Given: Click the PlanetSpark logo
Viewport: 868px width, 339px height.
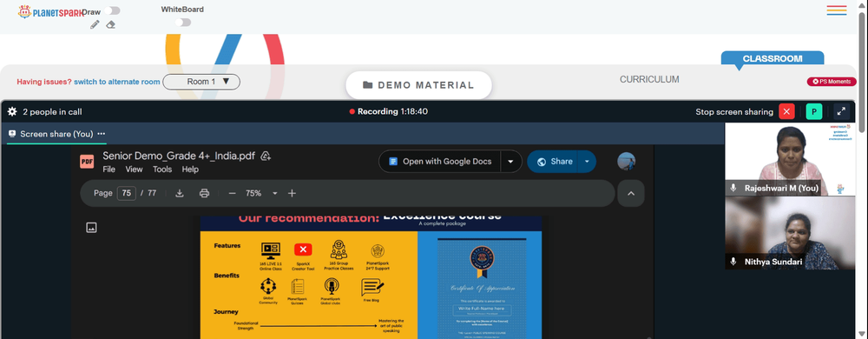Looking at the screenshot, I should (50, 11).
